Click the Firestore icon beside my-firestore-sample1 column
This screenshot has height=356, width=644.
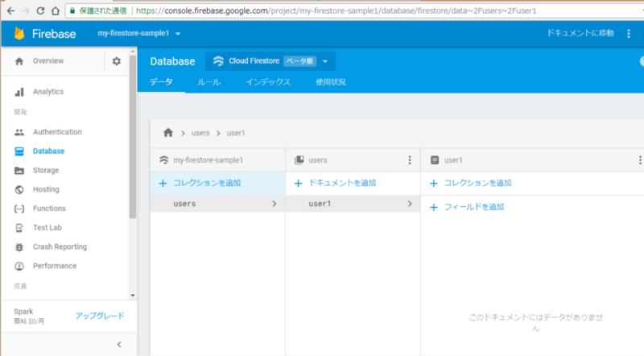pyautogui.click(x=164, y=160)
